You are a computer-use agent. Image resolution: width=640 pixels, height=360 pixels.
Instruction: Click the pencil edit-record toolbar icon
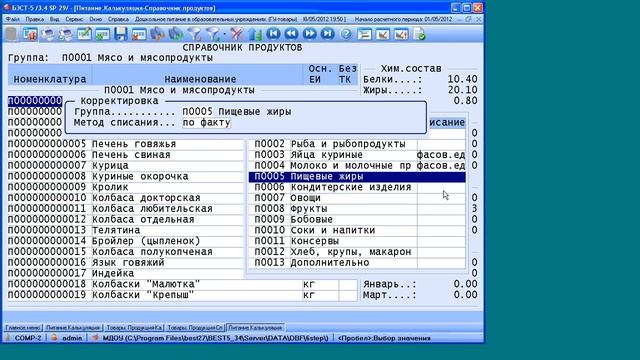(x=84, y=34)
